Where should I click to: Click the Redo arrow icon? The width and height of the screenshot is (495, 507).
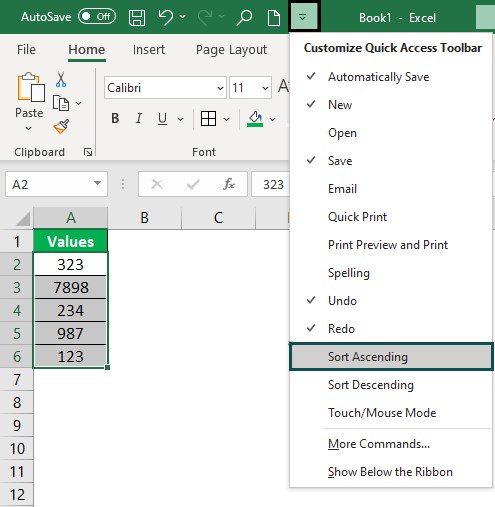coord(206,17)
